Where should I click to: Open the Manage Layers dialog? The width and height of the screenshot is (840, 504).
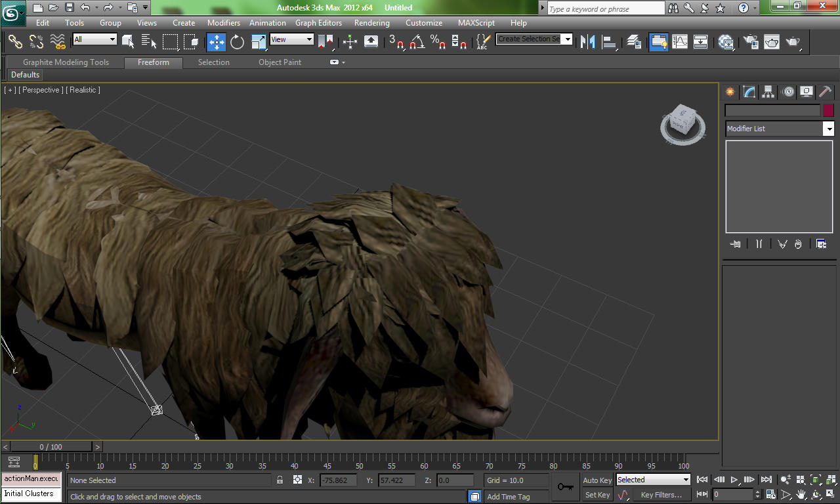[x=634, y=41]
